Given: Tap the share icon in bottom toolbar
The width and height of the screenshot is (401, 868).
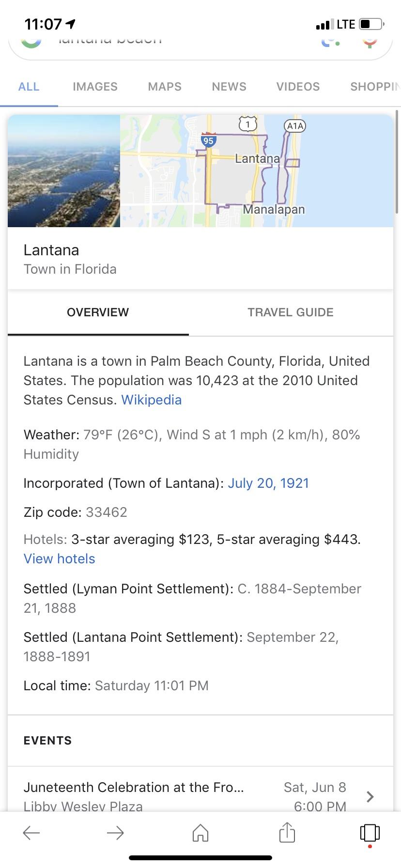Looking at the screenshot, I should 287,833.
